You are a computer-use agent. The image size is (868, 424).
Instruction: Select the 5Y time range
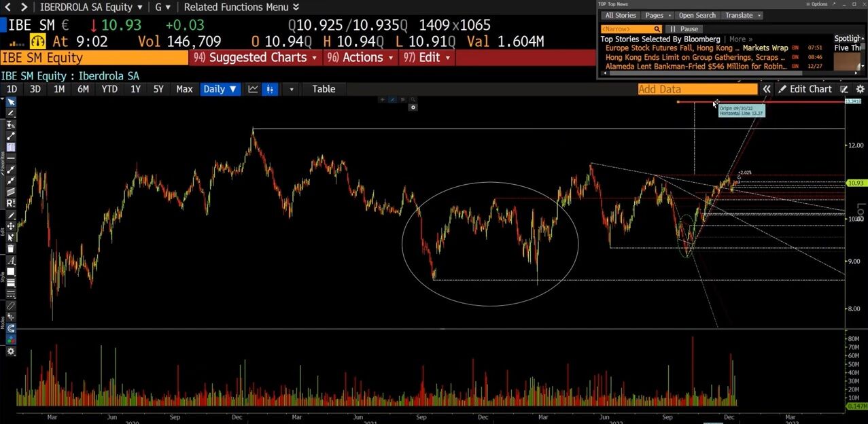pos(158,89)
